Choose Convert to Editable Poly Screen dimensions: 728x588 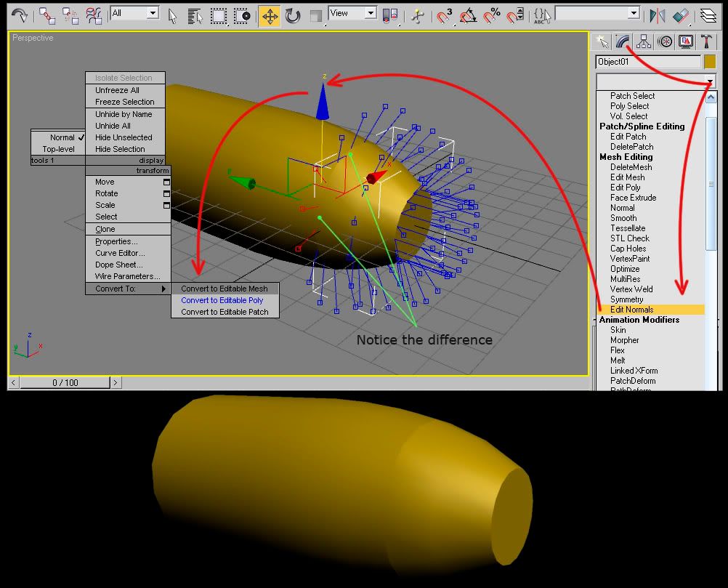point(222,300)
